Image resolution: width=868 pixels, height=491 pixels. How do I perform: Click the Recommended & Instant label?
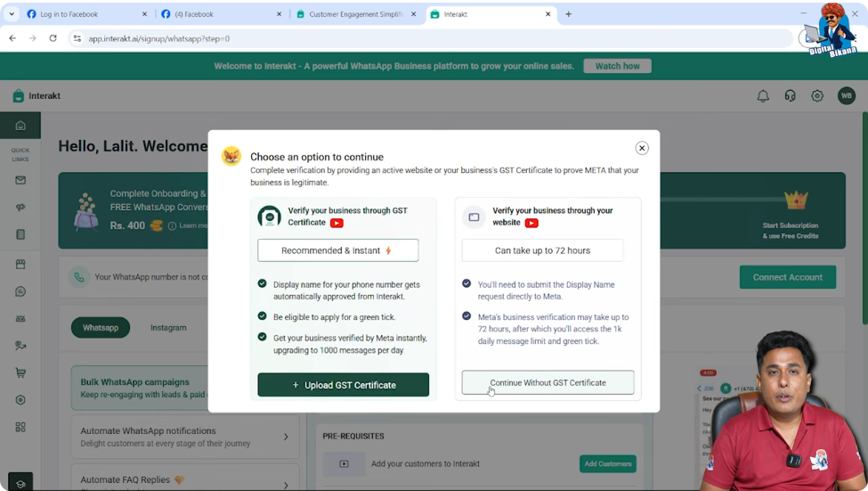pos(337,250)
